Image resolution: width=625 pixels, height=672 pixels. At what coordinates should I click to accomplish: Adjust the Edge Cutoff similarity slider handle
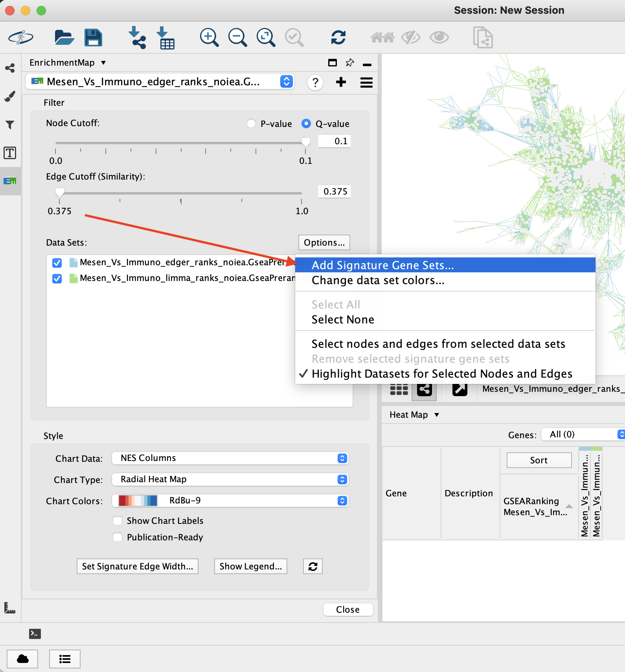point(59,192)
